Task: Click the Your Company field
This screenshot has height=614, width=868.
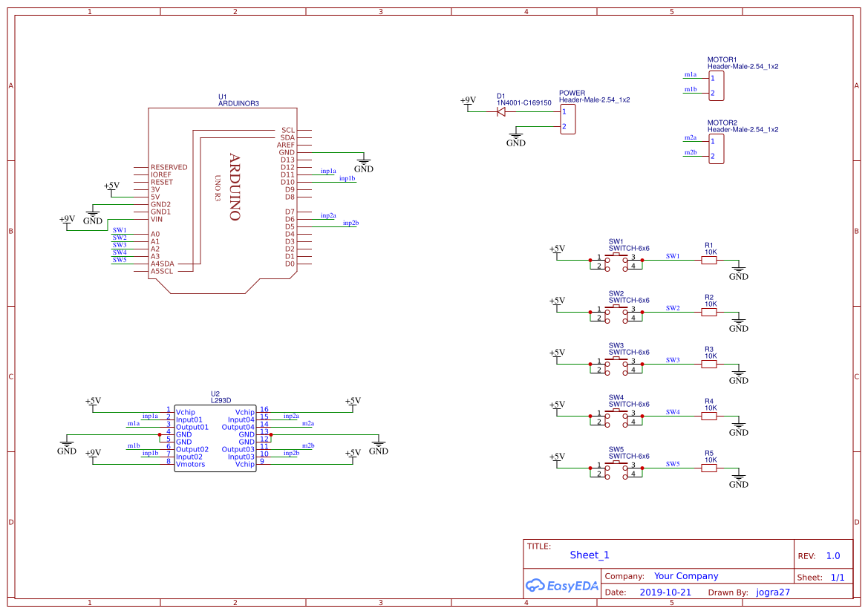Action: pos(686,576)
